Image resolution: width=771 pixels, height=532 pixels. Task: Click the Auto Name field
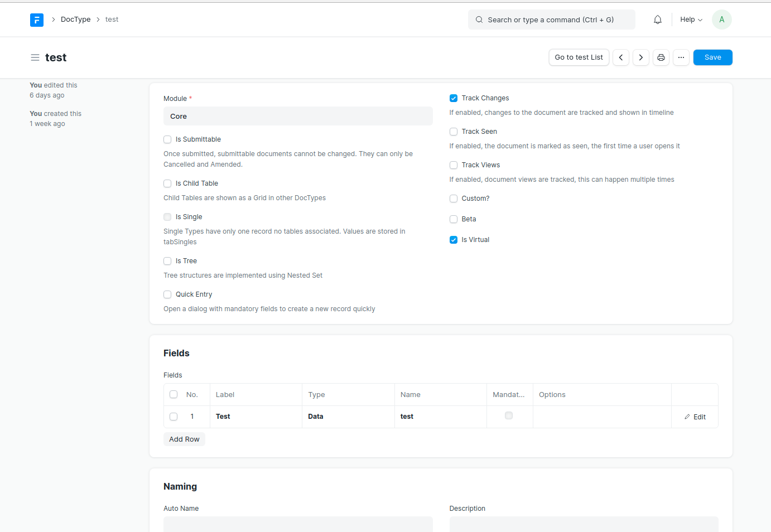click(298, 524)
